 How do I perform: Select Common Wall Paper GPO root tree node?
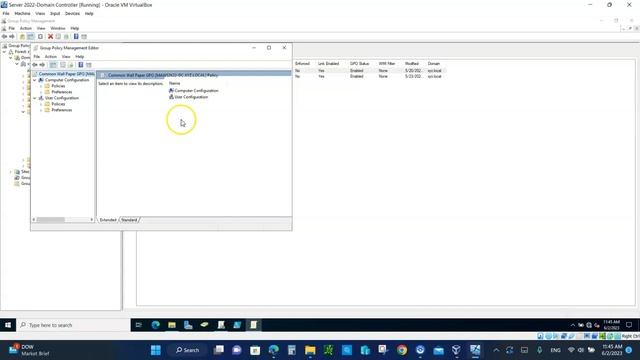[63, 74]
